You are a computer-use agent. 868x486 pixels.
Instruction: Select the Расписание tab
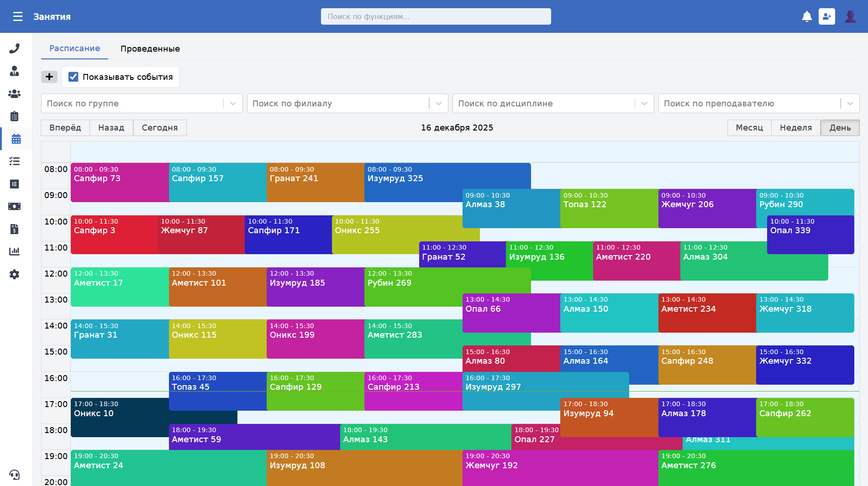(x=74, y=48)
